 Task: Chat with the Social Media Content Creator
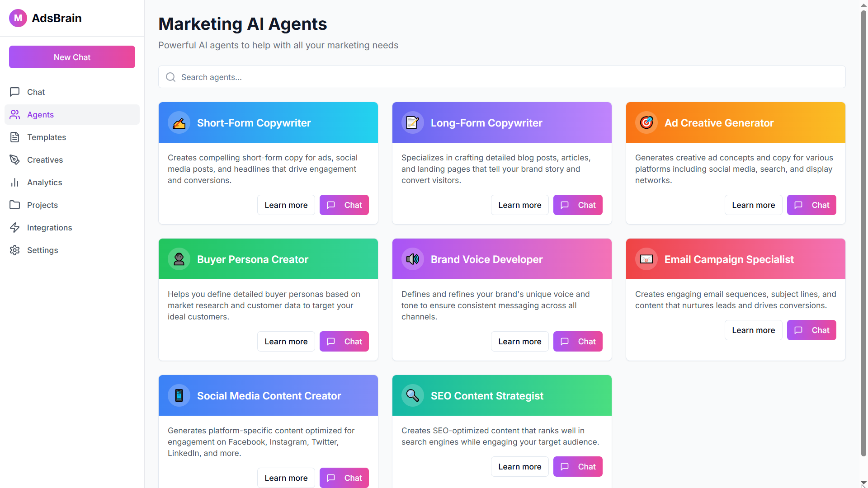[344, 478]
